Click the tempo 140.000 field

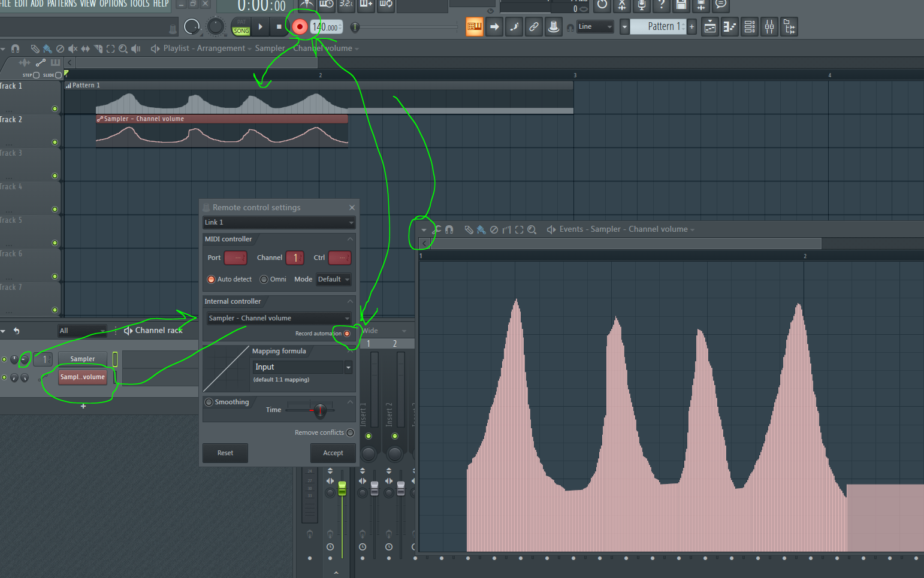326,27
